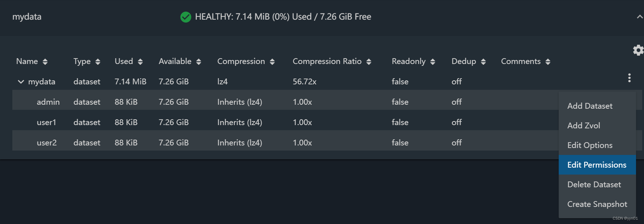Image resolution: width=644 pixels, height=224 pixels.
Task: Select Edit Permissions from the menu
Action: 597,165
